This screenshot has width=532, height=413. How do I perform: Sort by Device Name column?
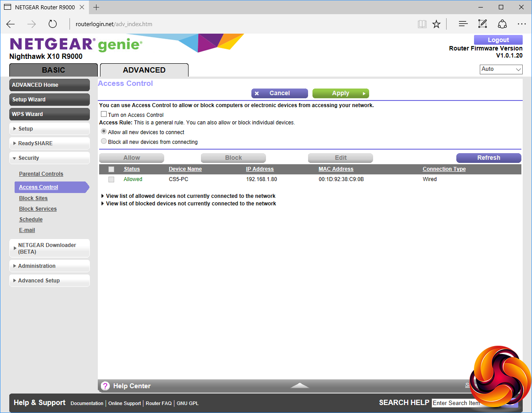185,169
